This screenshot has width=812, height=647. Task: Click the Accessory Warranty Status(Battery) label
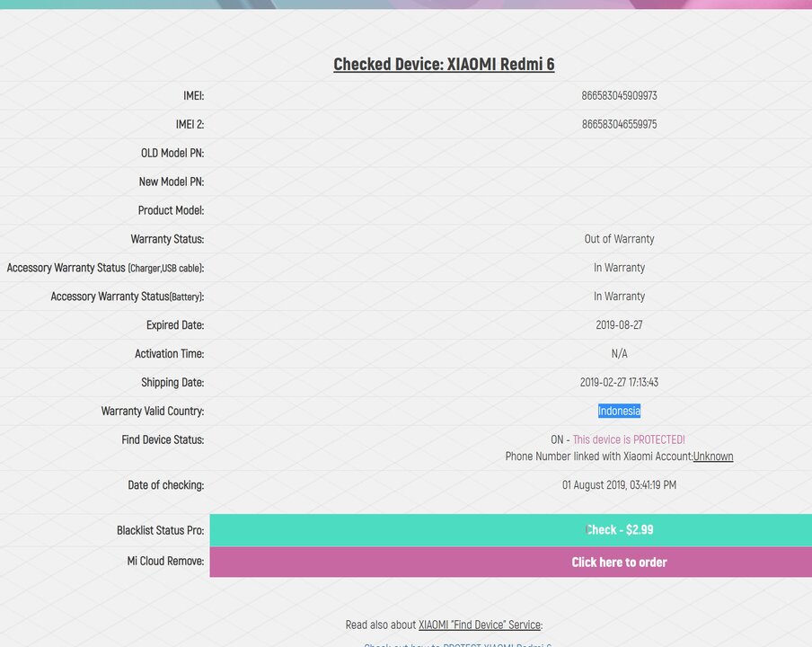(128, 297)
